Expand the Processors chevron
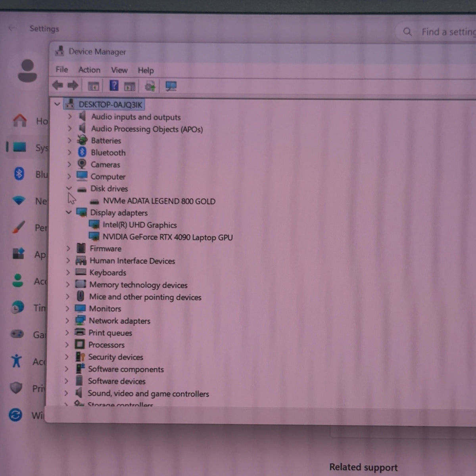This screenshot has width=476, height=476. (67, 344)
